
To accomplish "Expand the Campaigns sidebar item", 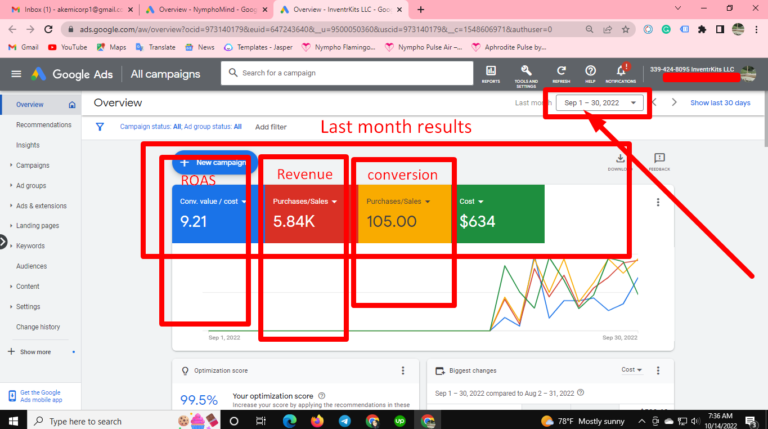I will point(33,165).
